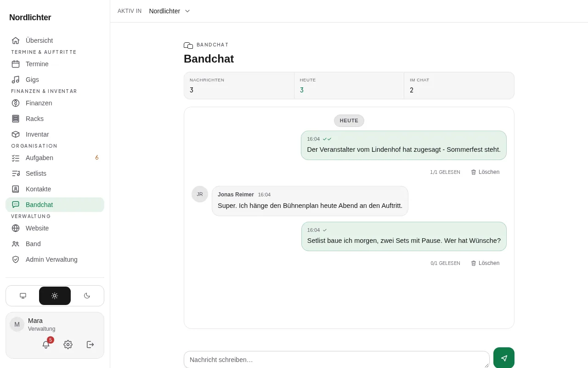
Task: Open the Bandchat menu item
Action: point(55,205)
